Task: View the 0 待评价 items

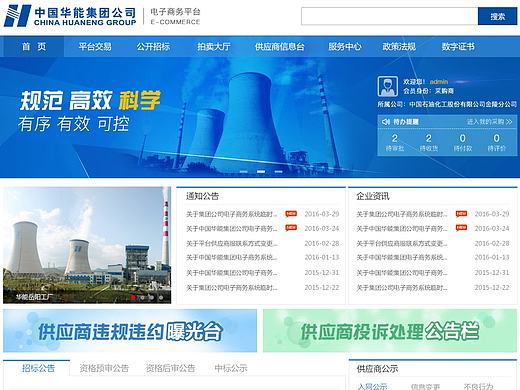Action: 497,142
